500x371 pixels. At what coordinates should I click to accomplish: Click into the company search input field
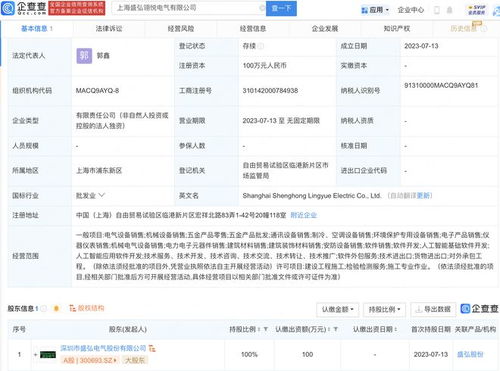tap(188, 8)
